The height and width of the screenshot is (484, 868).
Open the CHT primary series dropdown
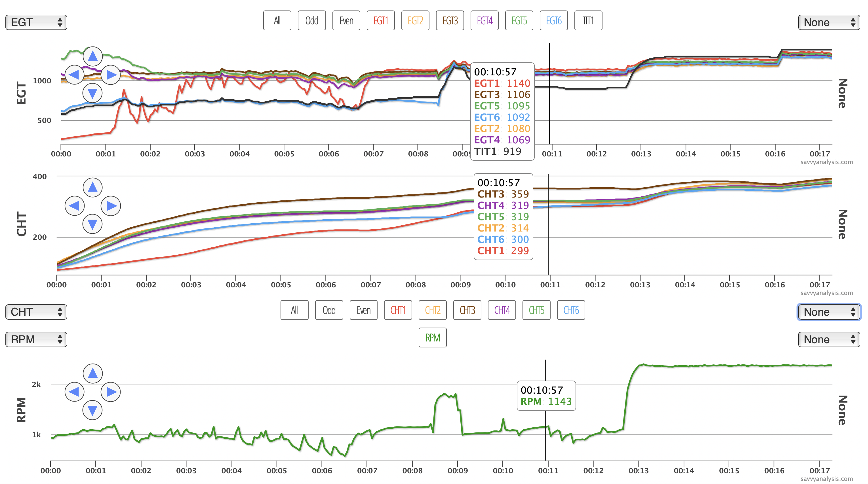[x=36, y=312]
